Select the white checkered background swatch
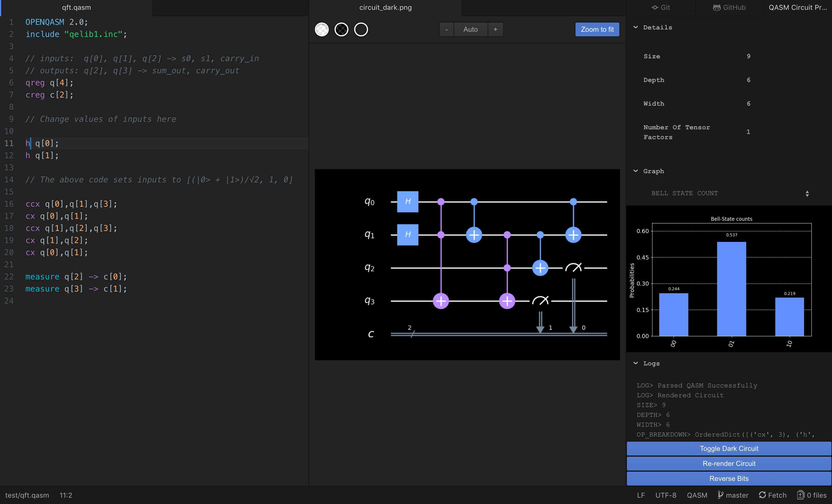Image resolution: width=832 pixels, height=504 pixels. [x=322, y=29]
